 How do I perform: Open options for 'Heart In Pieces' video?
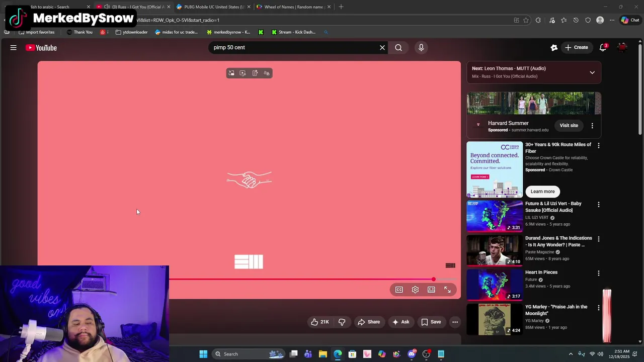[x=598, y=273]
